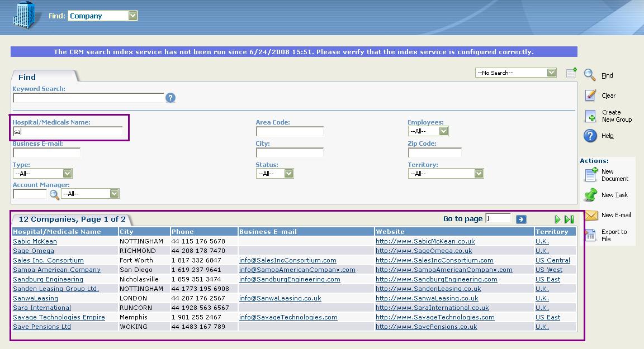Viewport: 644px width, 349px height.
Task: Click the Area Code input field
Action: click(x=290, y=131)
